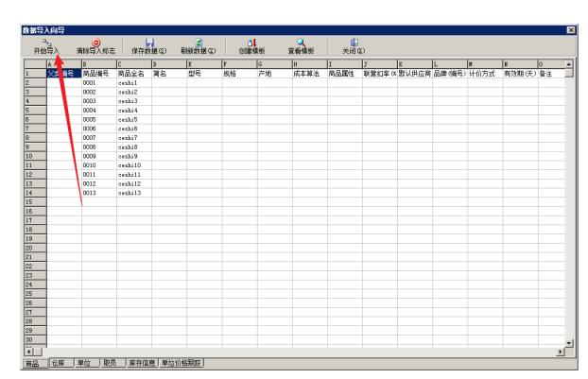Click the vertical scrollbar up arrow

[x=568, y=64]
